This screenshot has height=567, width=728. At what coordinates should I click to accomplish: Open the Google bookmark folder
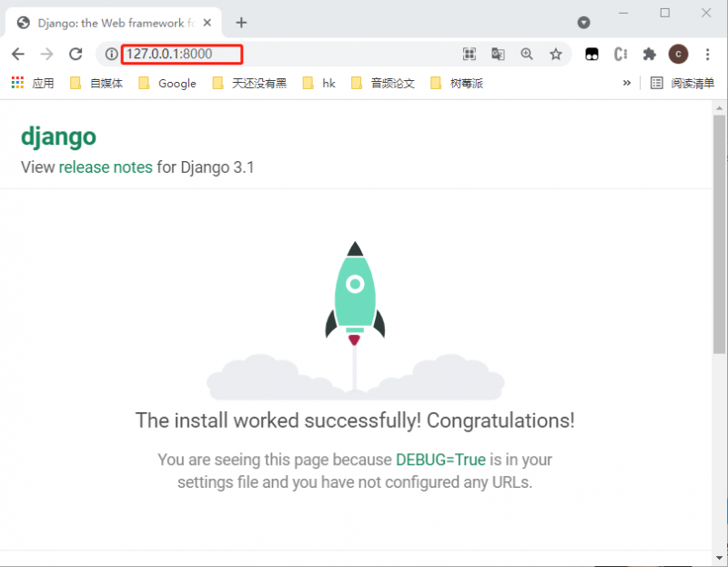(x=167, y=83)
